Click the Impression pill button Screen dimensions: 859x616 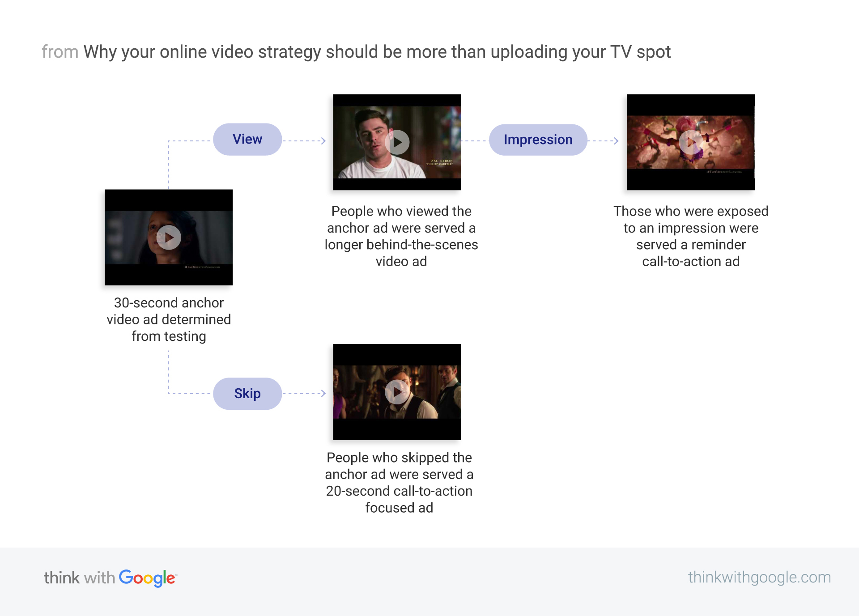[x=538, y=140]
